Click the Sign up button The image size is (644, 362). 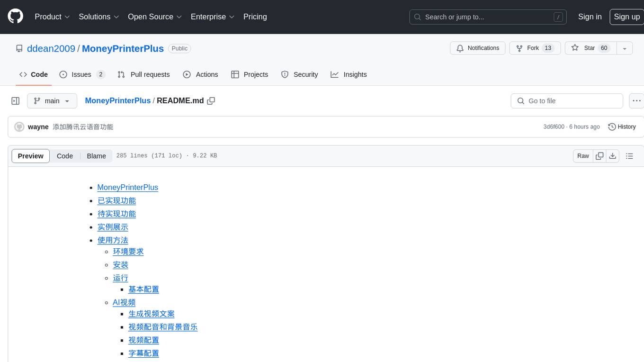[x=626, y=17]
